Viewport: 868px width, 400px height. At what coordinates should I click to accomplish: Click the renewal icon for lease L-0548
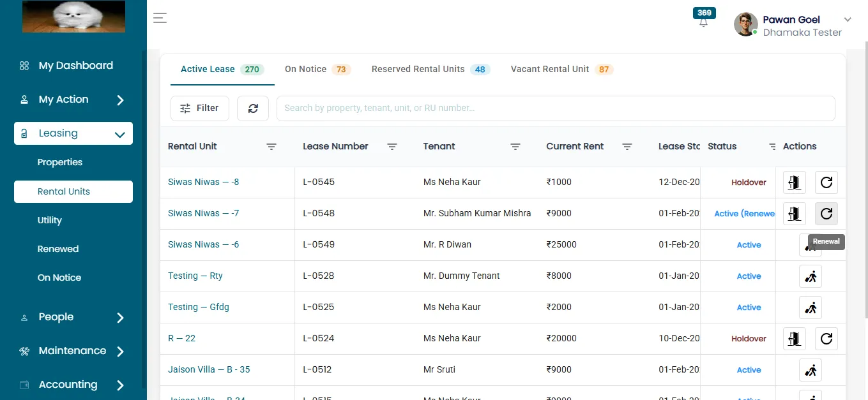tap(826, 214)
